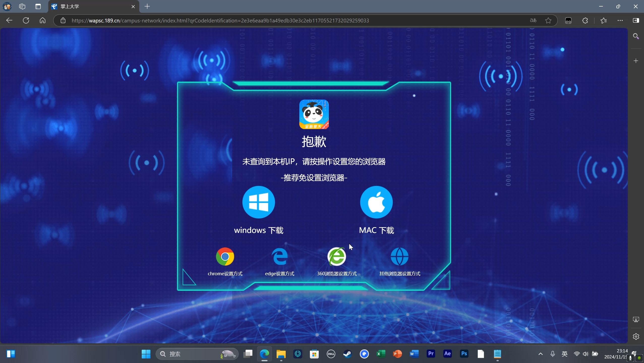644x363 pixels.
Task: Click the windows 下载 text link
Action: pyautogui.click(x=258, y=230)
